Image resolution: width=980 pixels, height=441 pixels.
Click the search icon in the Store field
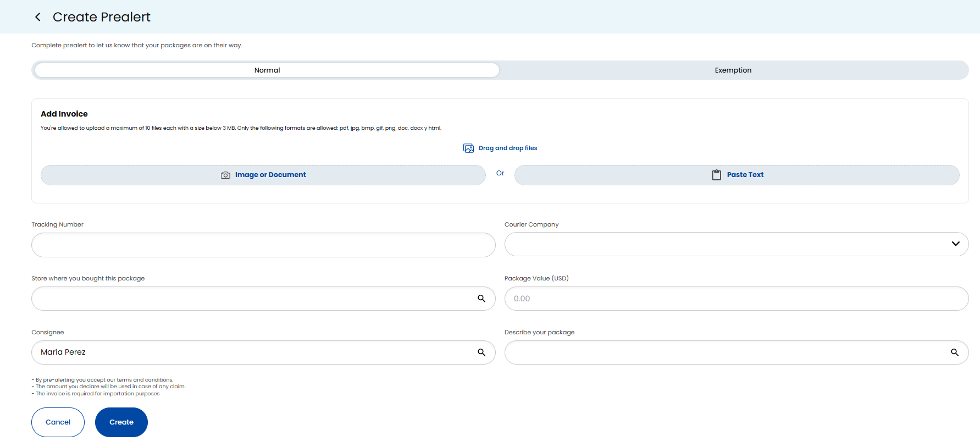[481, 299]
